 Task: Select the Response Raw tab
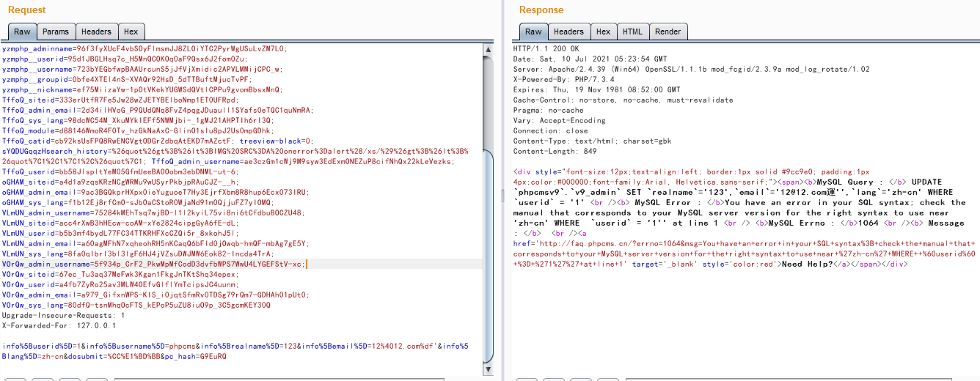coord(533,32)
